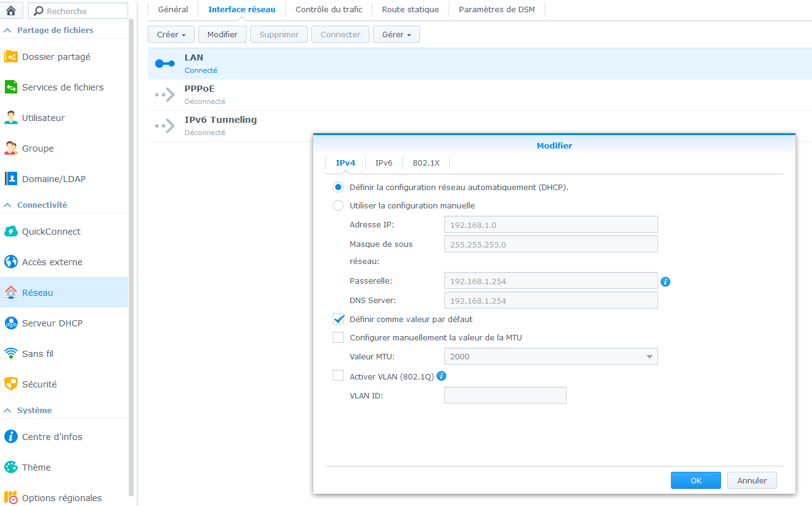Uncheck Définir comme valeur par défaut
Viewport: 812px width, 506px height.
[338, 319]
